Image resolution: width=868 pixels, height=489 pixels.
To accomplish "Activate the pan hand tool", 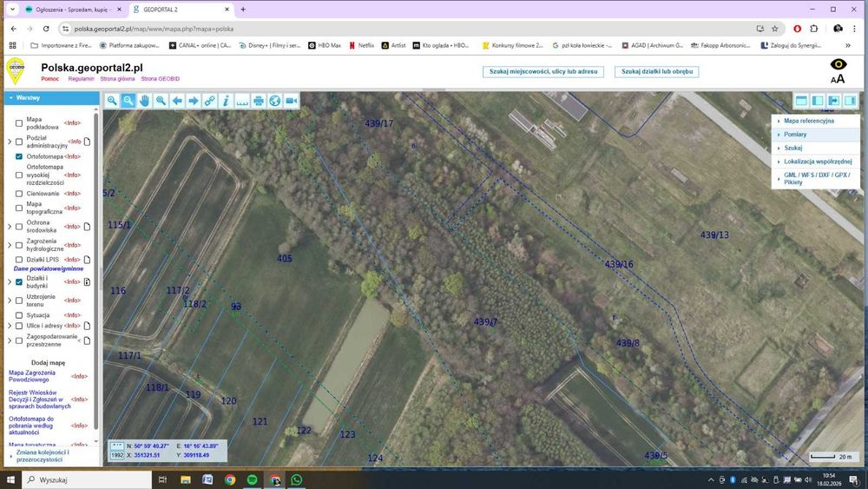I will coord(144,101).
